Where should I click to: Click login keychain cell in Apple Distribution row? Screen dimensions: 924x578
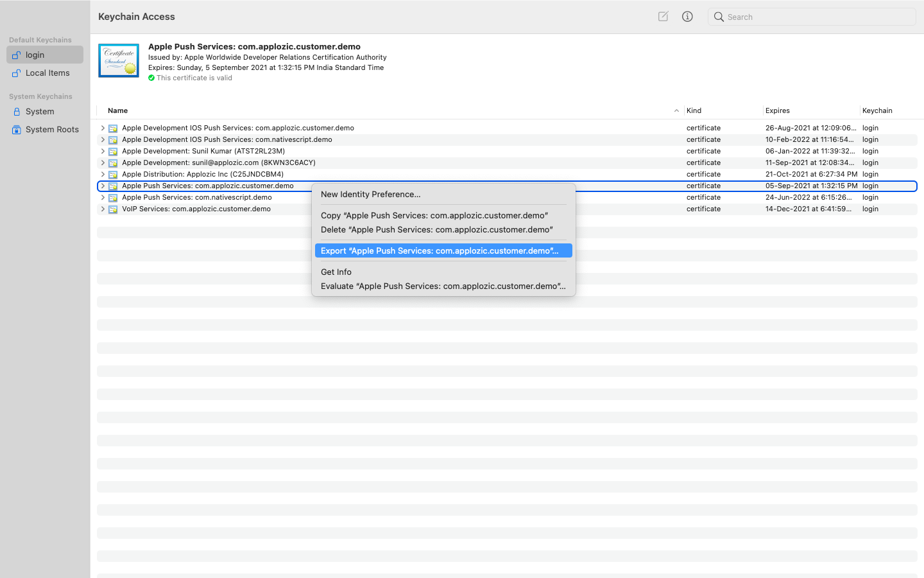(x=870, y=174)
